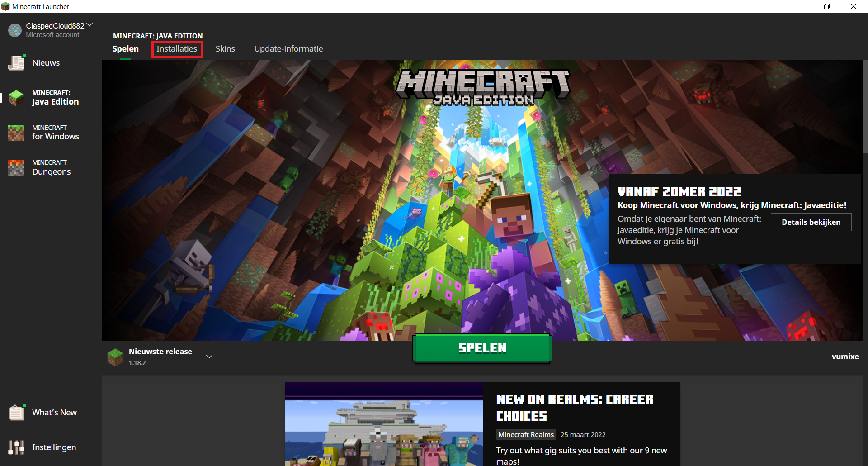Click the Minecraft Launcher icon in the title bar
Viewport: 868px width, 466px height.
click(6, 6)
